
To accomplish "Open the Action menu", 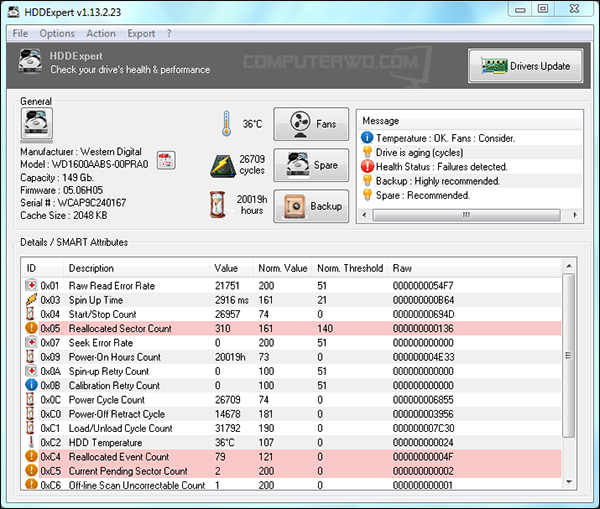I will [101, 34].
